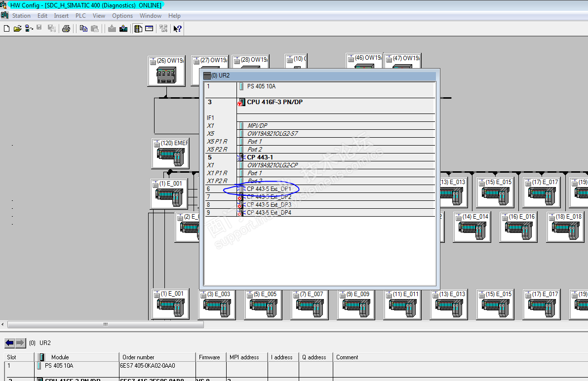Click the I address column header
The height and width of the screenshot is (381, 588).
283,357
